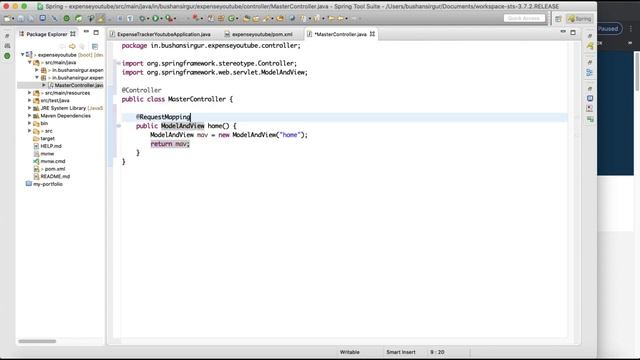Open the Run button dropdown arrow
The image size is (640, 360).
(x=161, y=19)
